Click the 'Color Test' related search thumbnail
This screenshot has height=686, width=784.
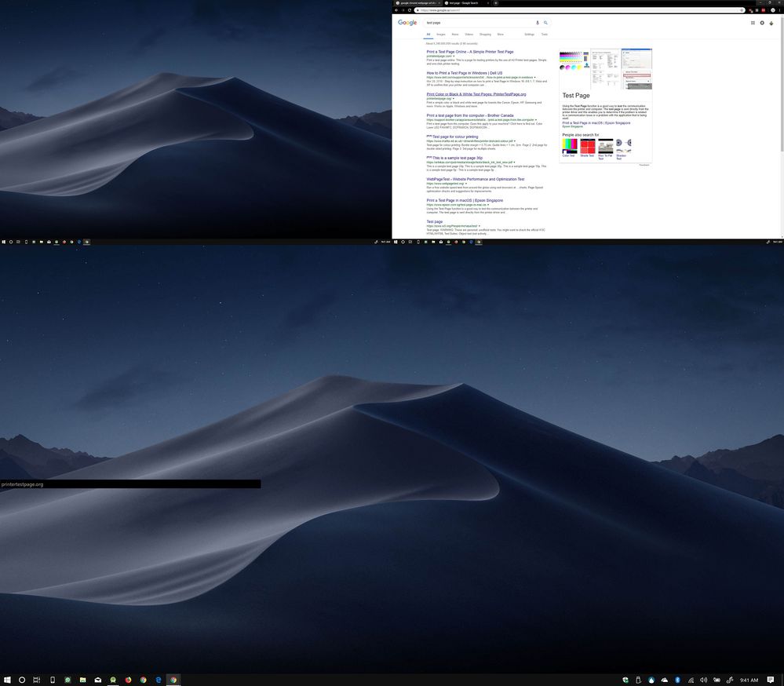click(x=569, y=146)
